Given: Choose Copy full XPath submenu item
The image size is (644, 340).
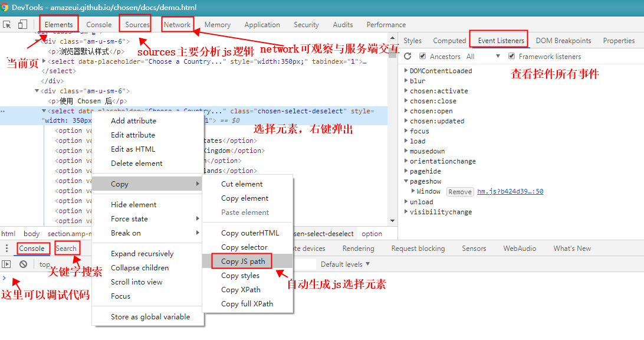Looking at the screenshot, I should coord(248,303).
